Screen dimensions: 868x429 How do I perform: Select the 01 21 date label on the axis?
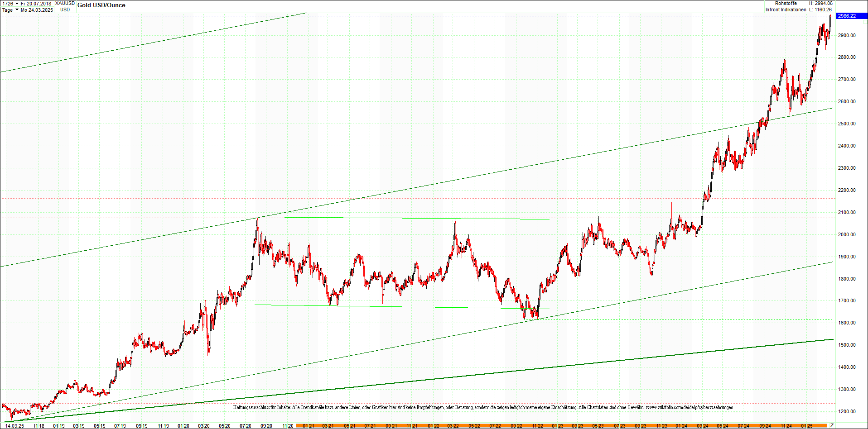click(x=309, y=426)
